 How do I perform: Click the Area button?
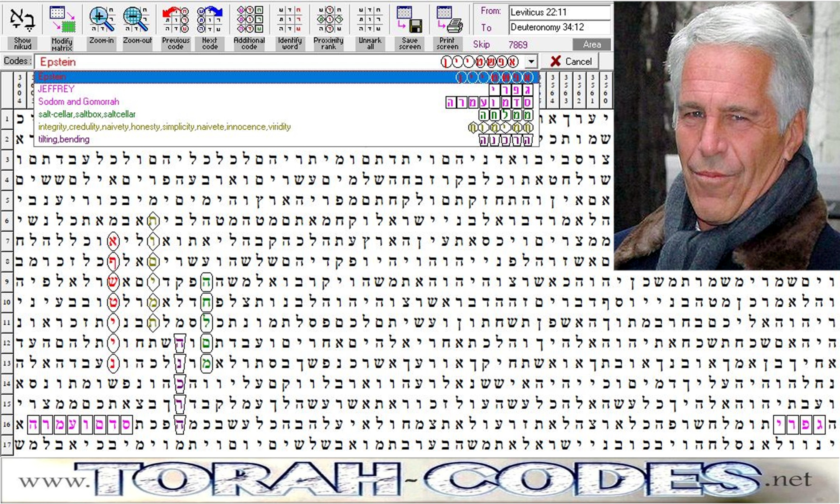coord(592,45)
